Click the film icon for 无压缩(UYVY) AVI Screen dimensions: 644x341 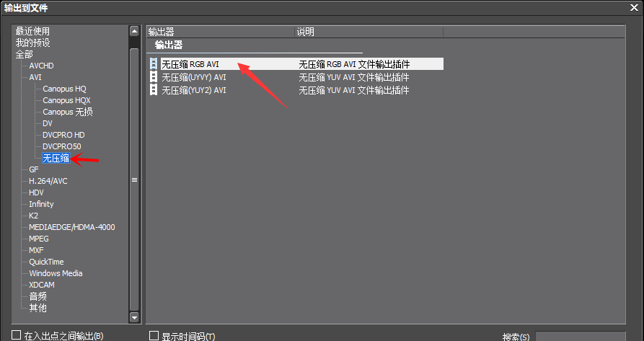(154, 77)
